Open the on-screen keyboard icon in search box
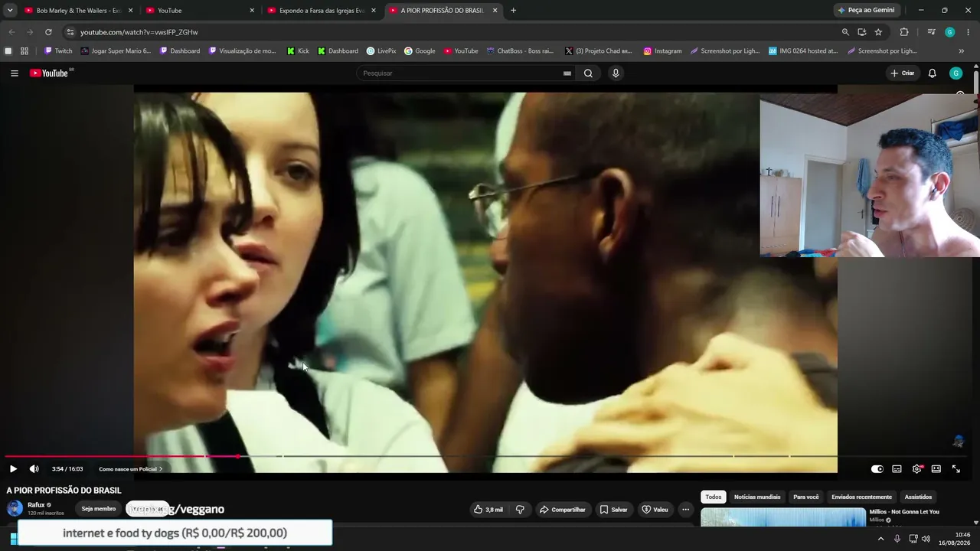The width and height of the screenshot is (980, 551). tap(567, 73)
